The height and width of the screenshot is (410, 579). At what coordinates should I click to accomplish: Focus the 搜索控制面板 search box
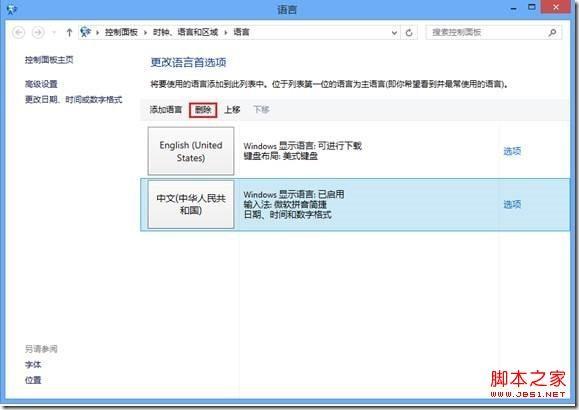pos(493,32)
